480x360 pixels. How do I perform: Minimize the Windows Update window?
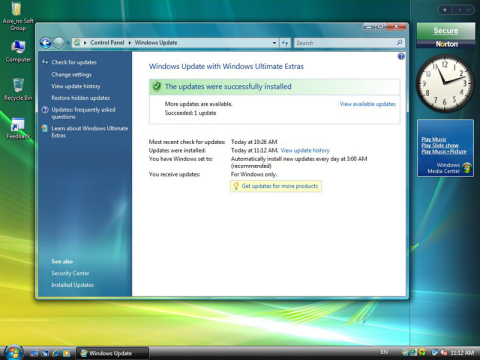point(368,27)
